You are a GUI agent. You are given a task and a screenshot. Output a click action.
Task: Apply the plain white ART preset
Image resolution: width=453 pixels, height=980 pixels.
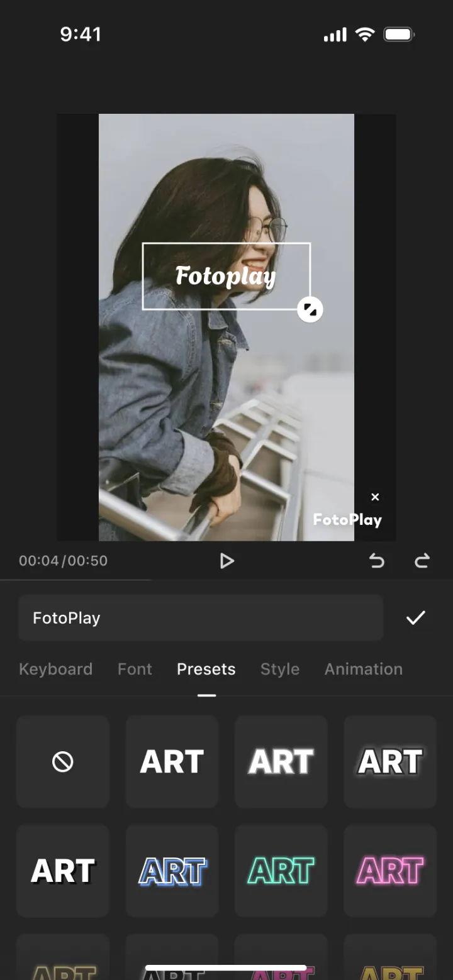pyautogui.click(x=172, y=762)
